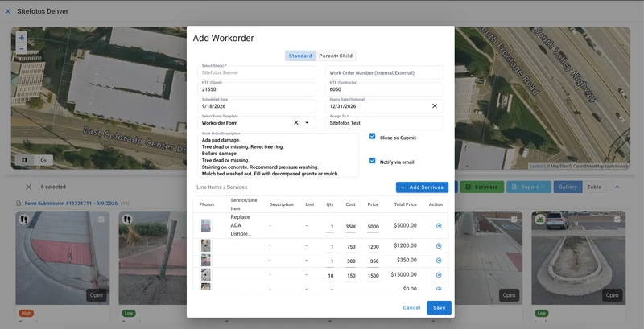Edit the Work Order Description text area

pos(278,155)
